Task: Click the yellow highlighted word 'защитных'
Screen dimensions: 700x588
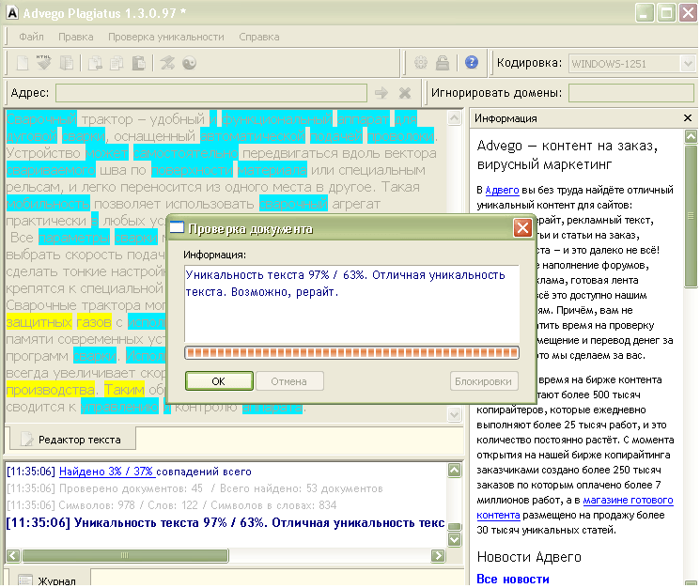Action: click(x=39, y=322)
